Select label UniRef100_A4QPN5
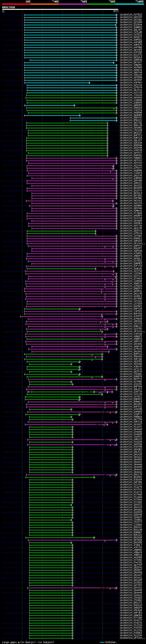 [x=131, y=113]
